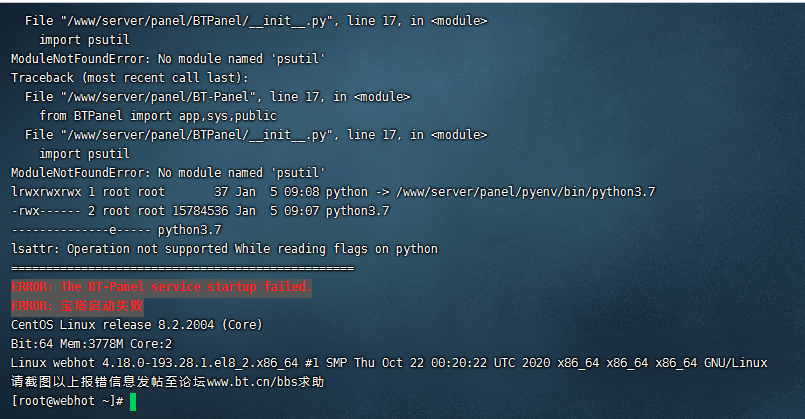Click the lsattr Operation not supported message

point(224,249)
